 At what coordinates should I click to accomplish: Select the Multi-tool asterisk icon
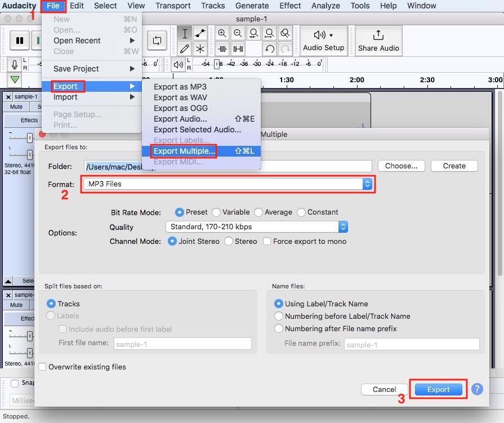200,49
